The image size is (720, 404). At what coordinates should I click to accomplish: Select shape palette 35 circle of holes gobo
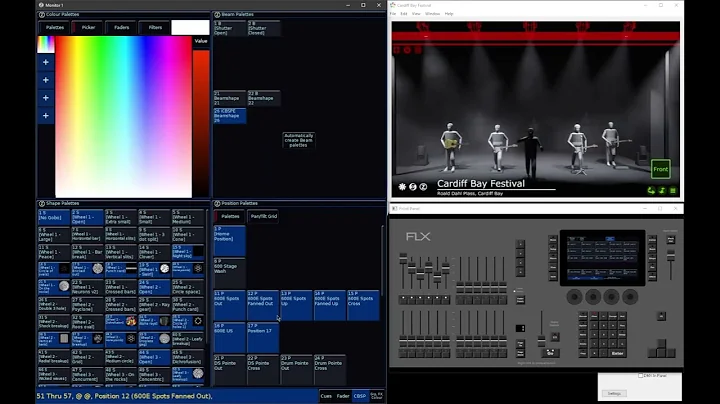tap(188, 322)
